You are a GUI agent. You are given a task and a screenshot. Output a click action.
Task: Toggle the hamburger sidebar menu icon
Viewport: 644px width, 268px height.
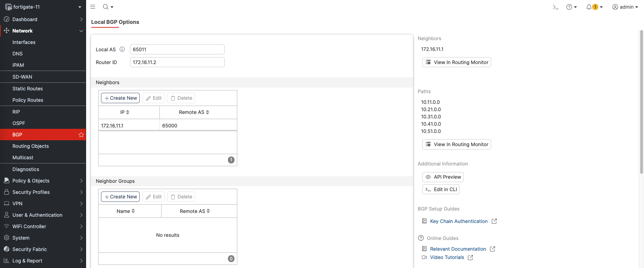coord(93,7)
